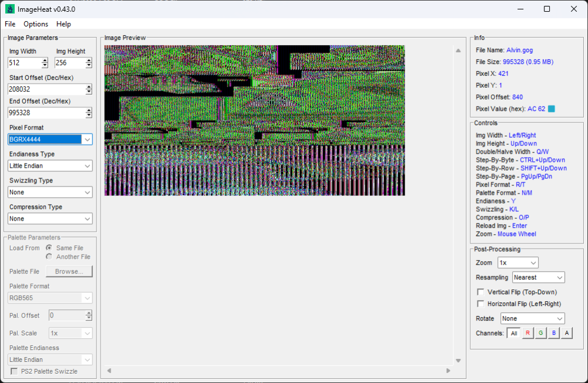Screen dimensions: 588x383
Task: Click ImageHeat app icon in title bar
Action: pyautogui.click(x=10, y=9)
